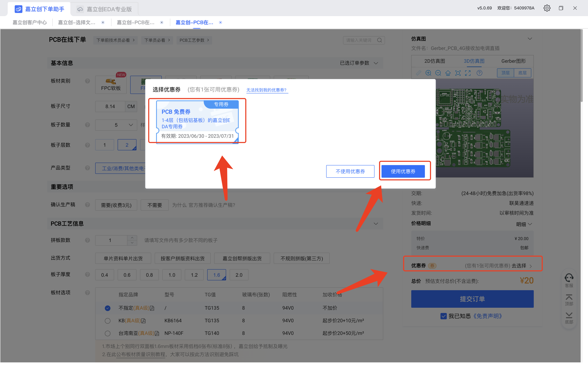Zoom out on the 3D preview

(438, 73)
